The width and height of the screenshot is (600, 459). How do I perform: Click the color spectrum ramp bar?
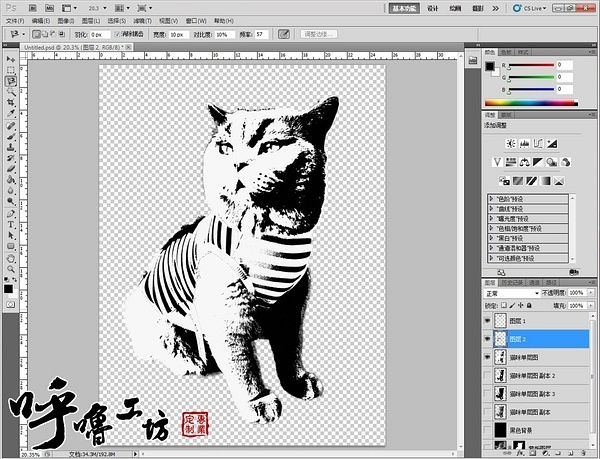(x=531, y=103)
